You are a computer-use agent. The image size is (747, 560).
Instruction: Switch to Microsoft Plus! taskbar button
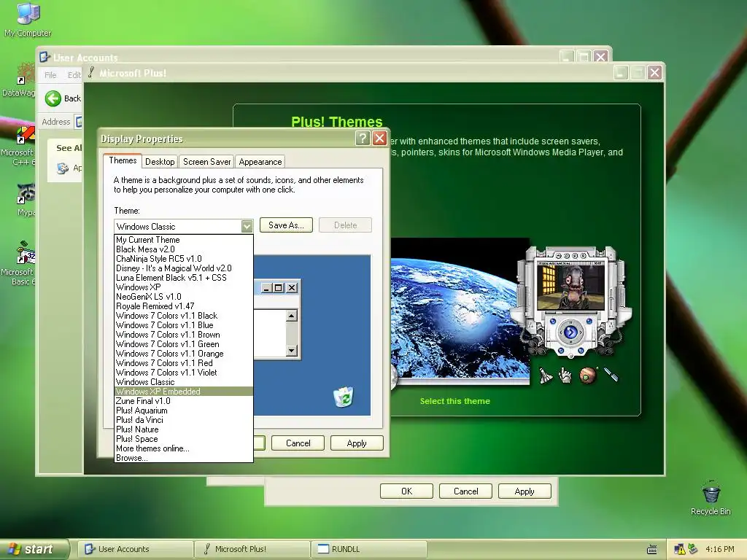click(252, 549)
